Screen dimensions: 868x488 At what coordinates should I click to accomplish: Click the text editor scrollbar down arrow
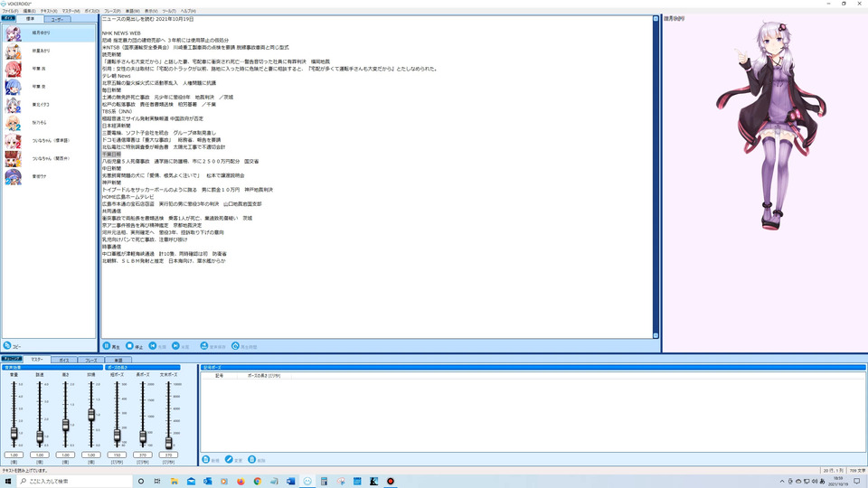(x=656, y=335)
